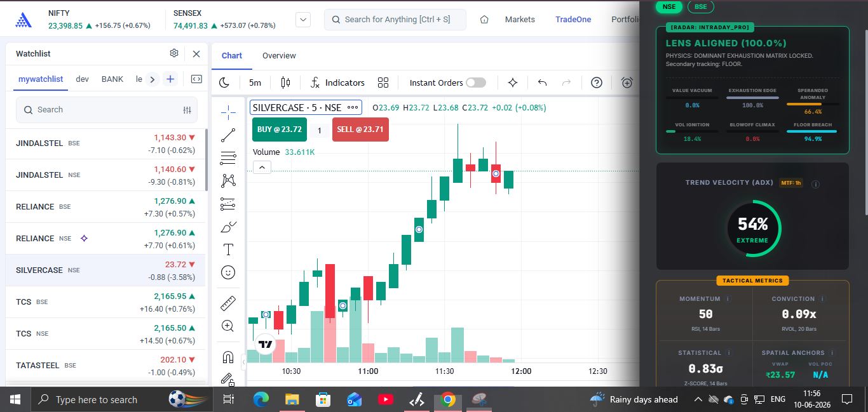
Task: Select the XABCD pattern tool
Action: click(x=228, y=181)
